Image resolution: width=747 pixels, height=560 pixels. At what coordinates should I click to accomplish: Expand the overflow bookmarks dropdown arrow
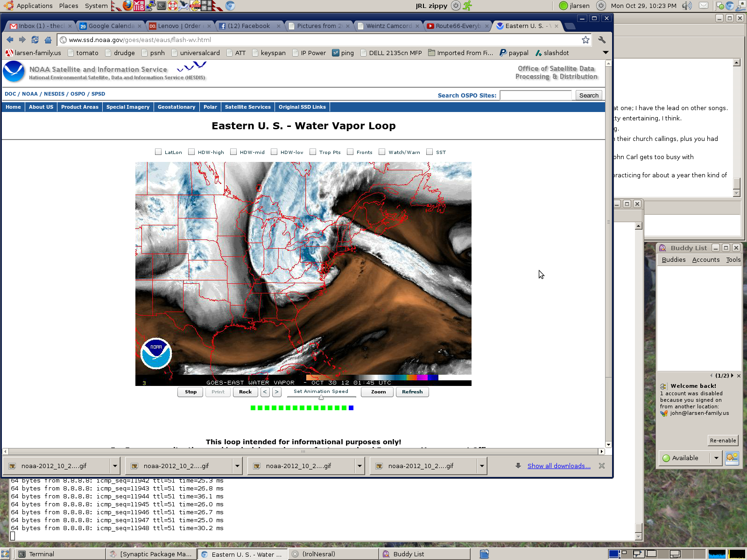(606, 53)
